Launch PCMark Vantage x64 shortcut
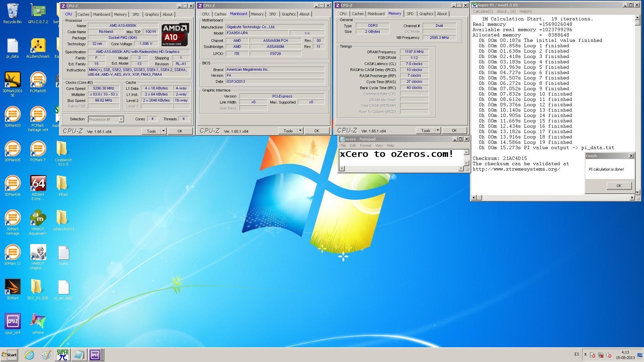 (38, 119)
